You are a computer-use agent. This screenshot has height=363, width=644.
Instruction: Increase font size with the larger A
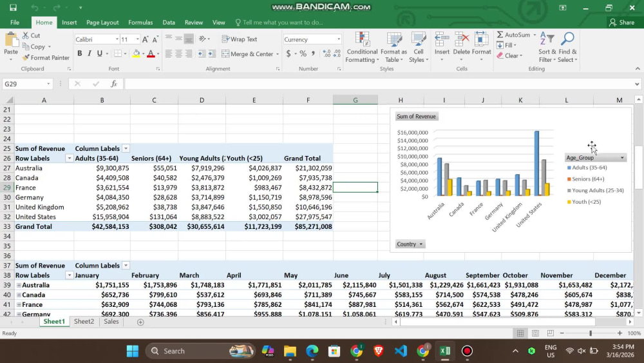145,39
